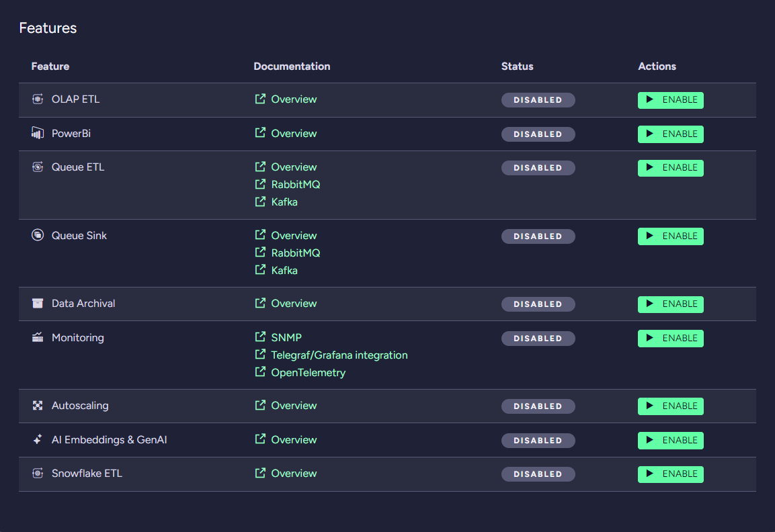Enable AI Embeddings & GenAI feature
The image size is (775, 532).
(670, 440)
